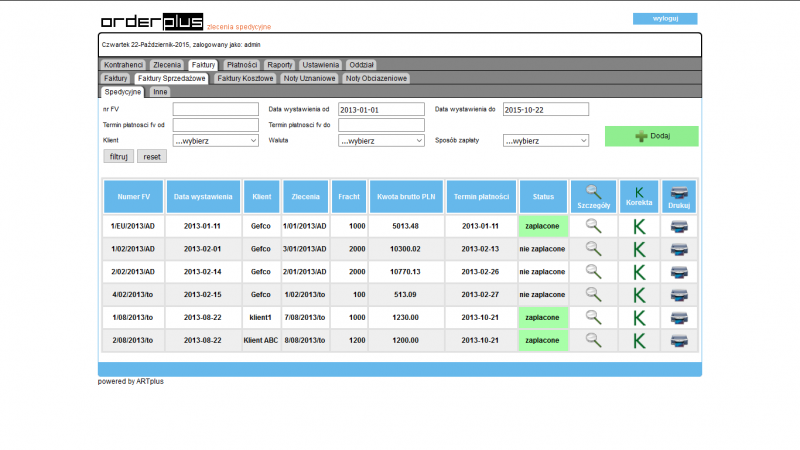800x450 pixels.
Task: Open details magnifier for invoice 2/08/2013/to
Action: click(x=593, y=340)
